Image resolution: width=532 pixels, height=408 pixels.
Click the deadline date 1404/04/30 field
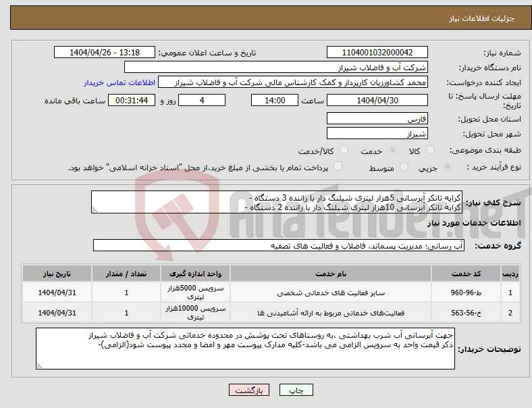point(377,100)
